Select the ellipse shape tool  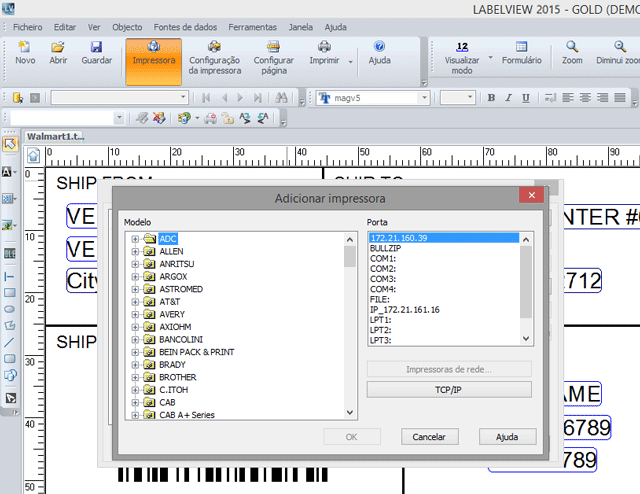(x=9, y=309)
